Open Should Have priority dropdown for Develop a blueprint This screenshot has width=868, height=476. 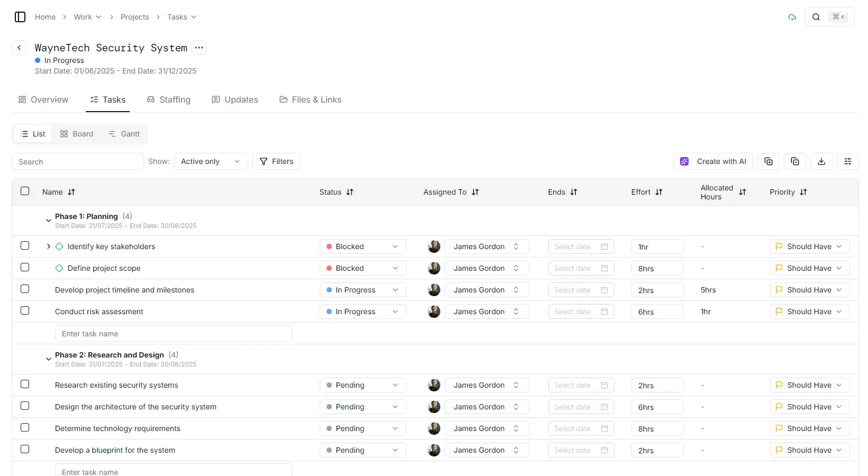coord(810,450)
